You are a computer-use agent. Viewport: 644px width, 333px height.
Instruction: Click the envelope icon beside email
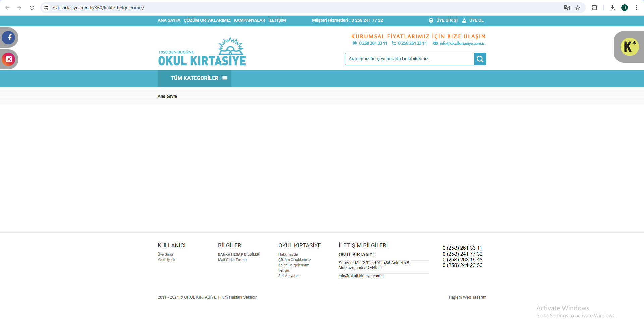coord(435,43)
